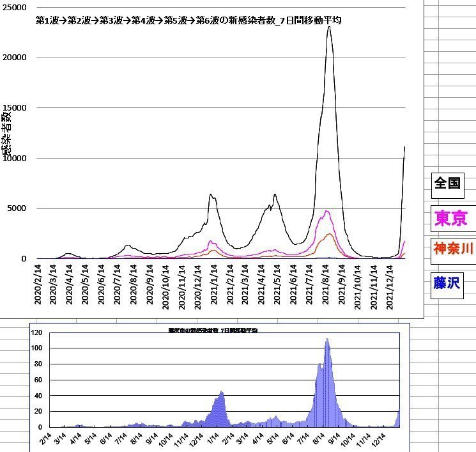Viewport: 476px width, 452px height.
Task: Click the 20000 y-axis label
Action: pos(14,58)
